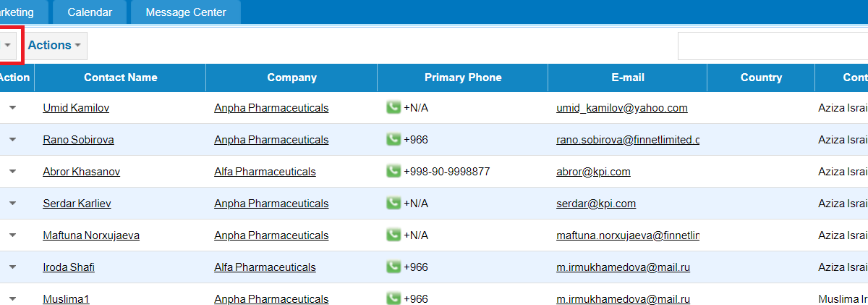Open the dropdown arrow left of Actions
This screenshot has width=868, height=305.
coord(8,46)
